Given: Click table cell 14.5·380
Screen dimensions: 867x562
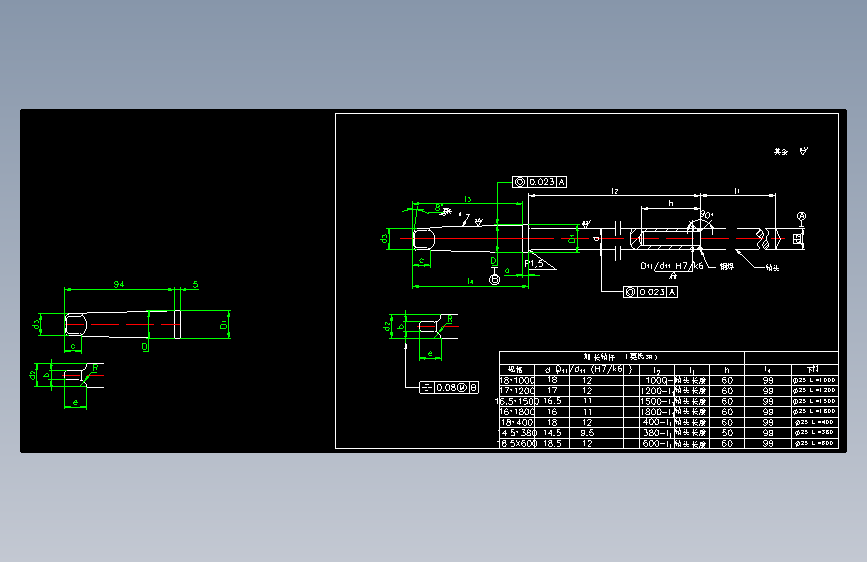Looking at the screenshot, I should (517, 433).
